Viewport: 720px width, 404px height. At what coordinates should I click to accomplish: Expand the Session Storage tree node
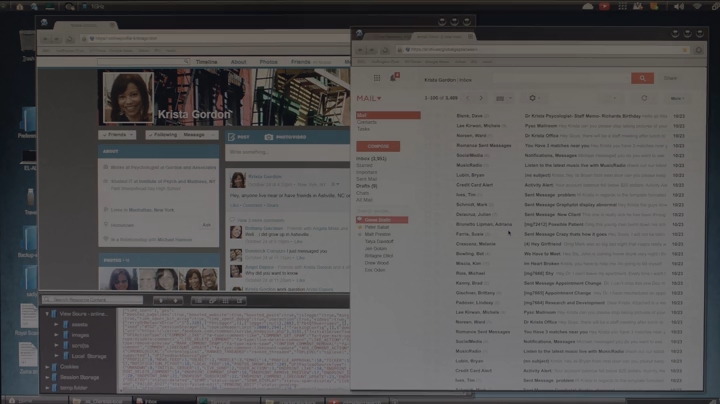(47, 377)
